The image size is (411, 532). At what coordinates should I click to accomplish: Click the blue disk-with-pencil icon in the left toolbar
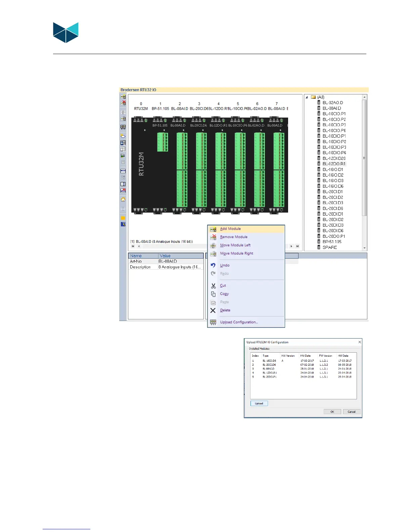[123, 224]
